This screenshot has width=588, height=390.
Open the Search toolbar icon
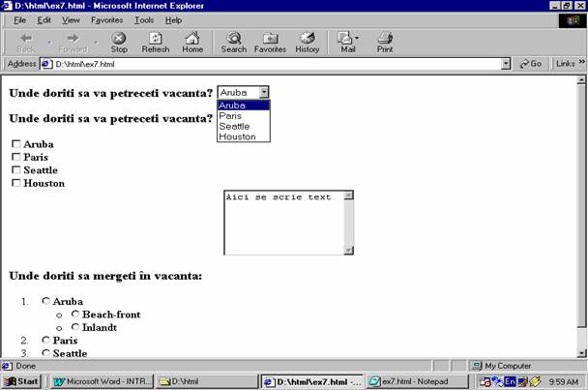[234, 42]
